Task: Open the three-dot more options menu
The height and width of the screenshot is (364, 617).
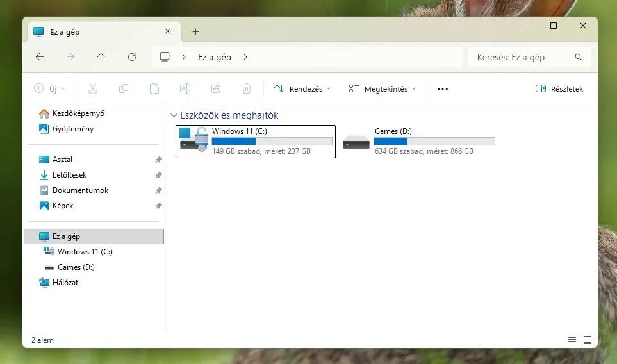Action: point(443,89)
